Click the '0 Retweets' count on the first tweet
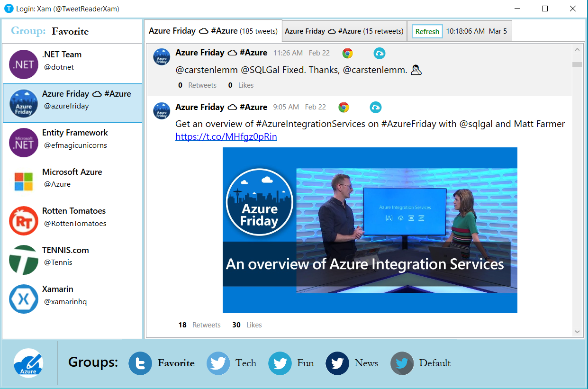This screenshot has height=389, width=588. [197, 85]
